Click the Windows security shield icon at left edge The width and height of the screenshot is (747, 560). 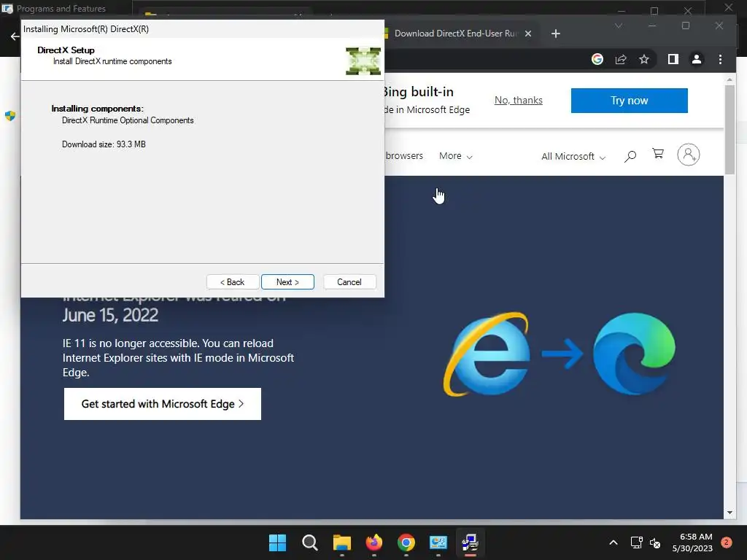point(10,116)
